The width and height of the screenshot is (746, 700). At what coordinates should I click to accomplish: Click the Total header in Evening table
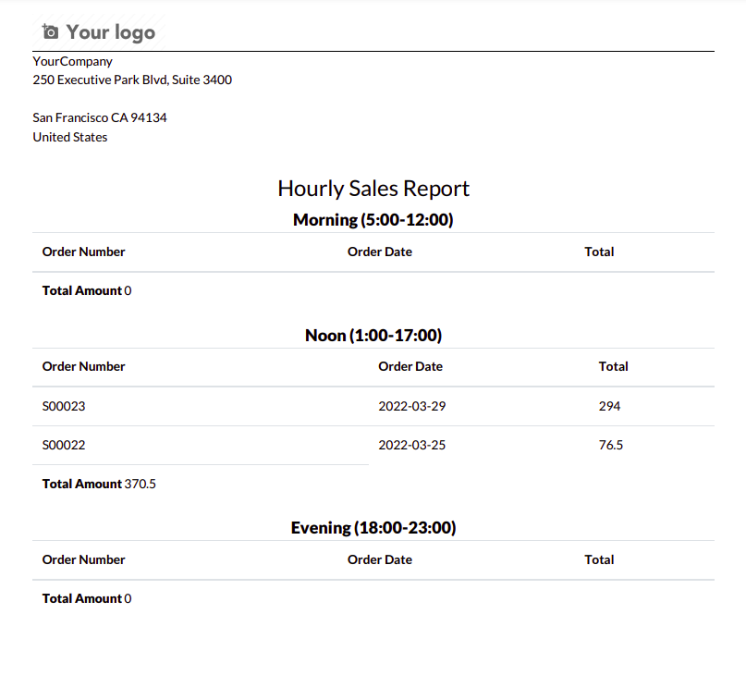coord(599,559)
